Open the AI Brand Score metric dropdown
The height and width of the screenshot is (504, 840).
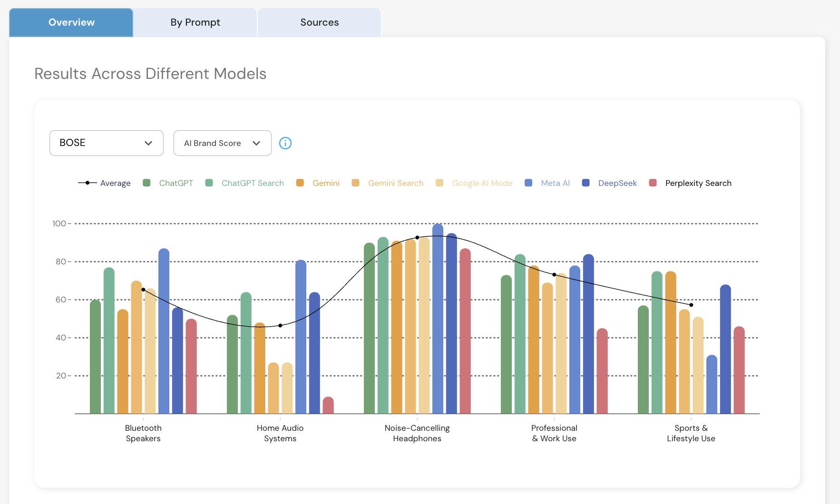223,143
